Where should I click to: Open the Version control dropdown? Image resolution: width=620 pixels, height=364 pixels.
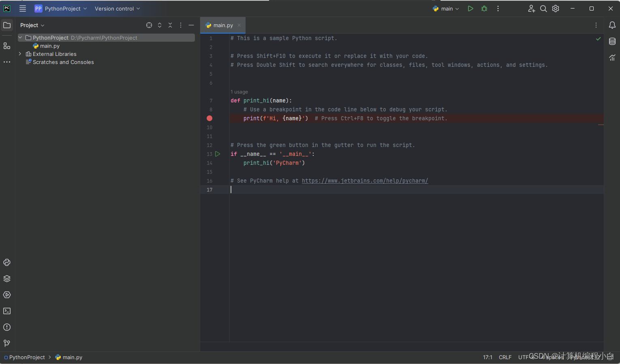pos(117,9)
